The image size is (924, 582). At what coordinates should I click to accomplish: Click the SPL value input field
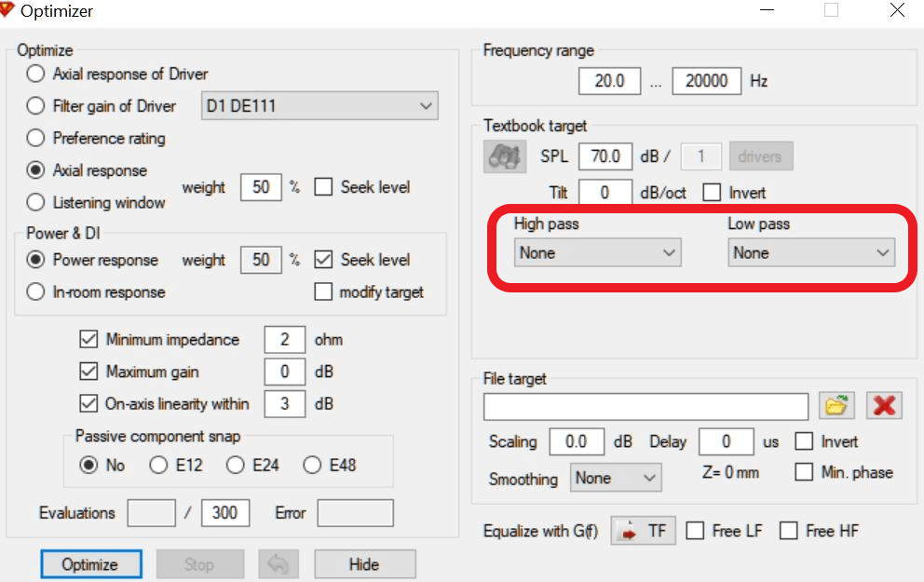click(x=605, y=156)
